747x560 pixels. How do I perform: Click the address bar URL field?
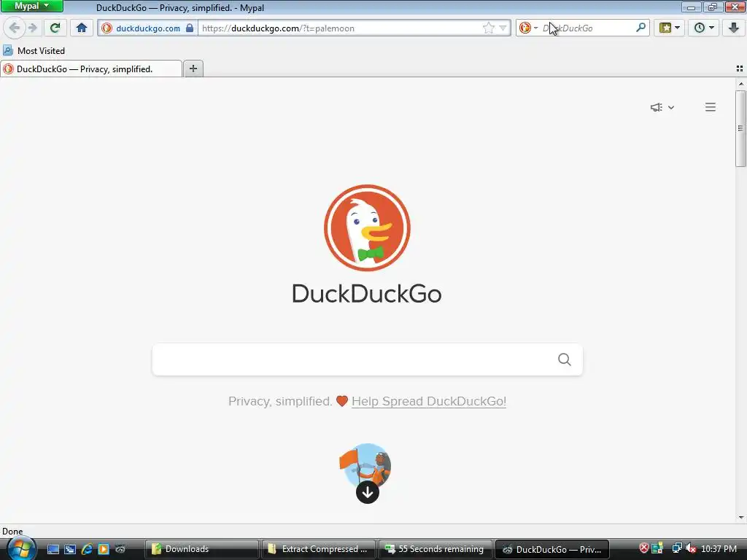(341, 28)
